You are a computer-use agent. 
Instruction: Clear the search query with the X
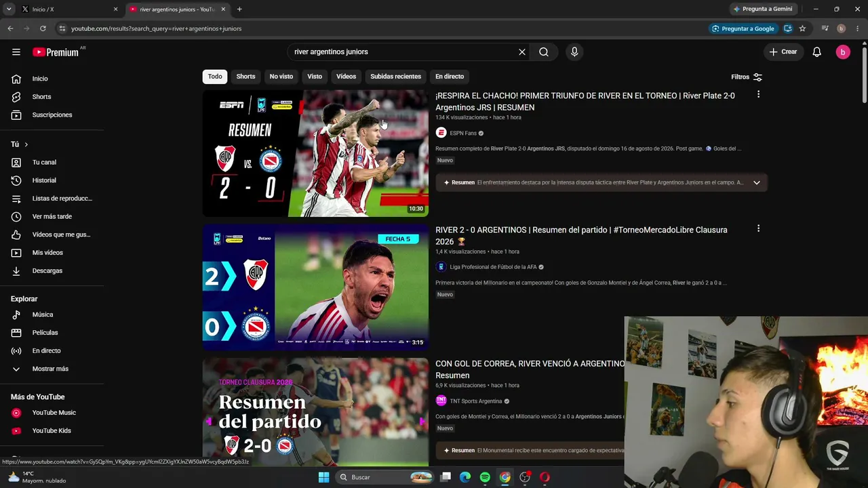pos(522,52)
